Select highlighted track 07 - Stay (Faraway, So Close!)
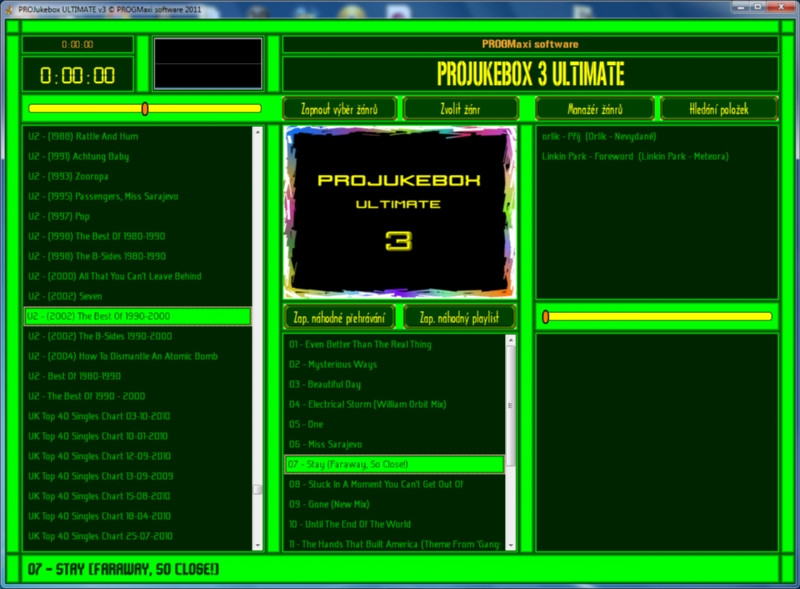The width and height of the screenshot is (800, 589). pos(394,464)
